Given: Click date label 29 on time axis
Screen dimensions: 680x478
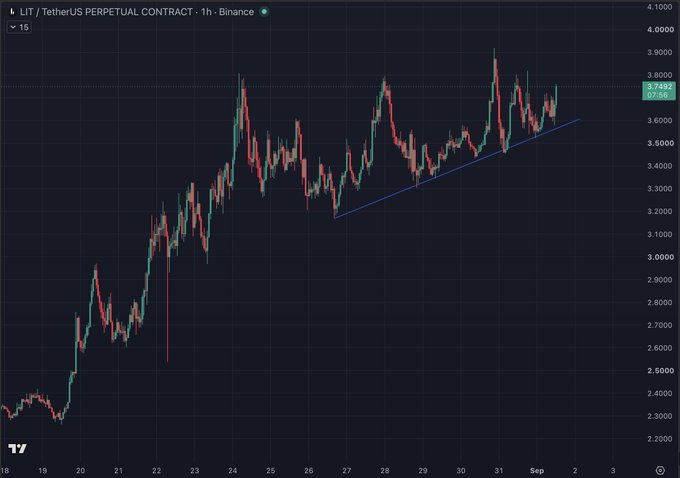Looking at the screenshot, I should 423,471.
